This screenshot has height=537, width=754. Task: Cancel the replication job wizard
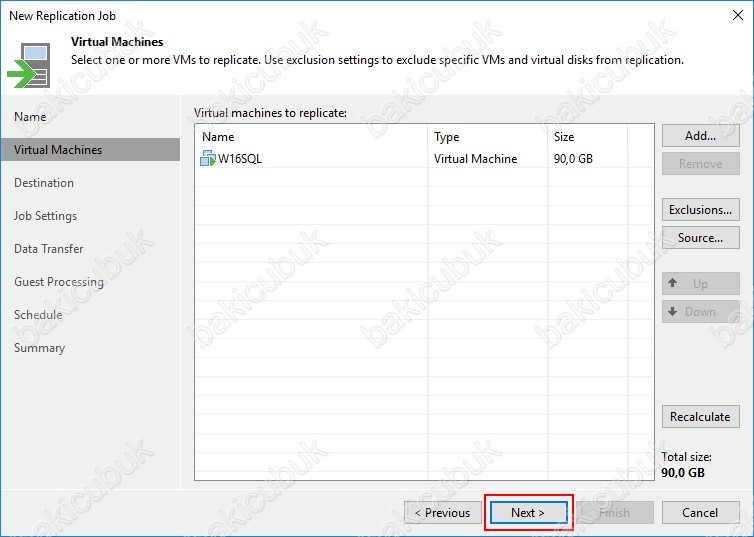(x=701, y=512)
